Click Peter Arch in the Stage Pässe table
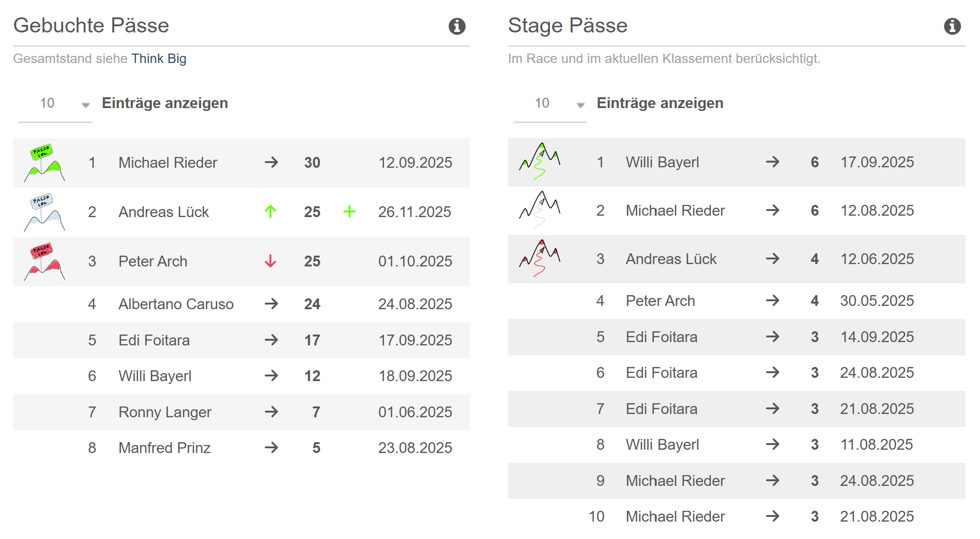 pyautogui.click(x=660, y=301)
